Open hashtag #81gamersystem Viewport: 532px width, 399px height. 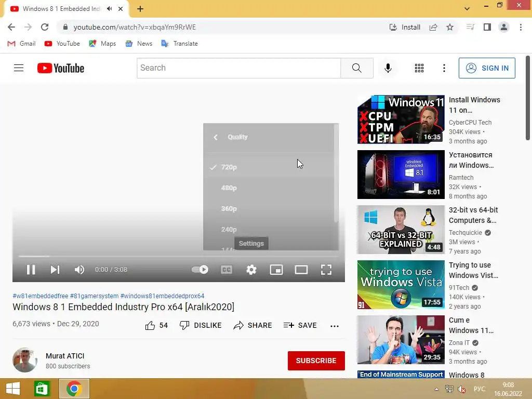[x=95, y=296]
